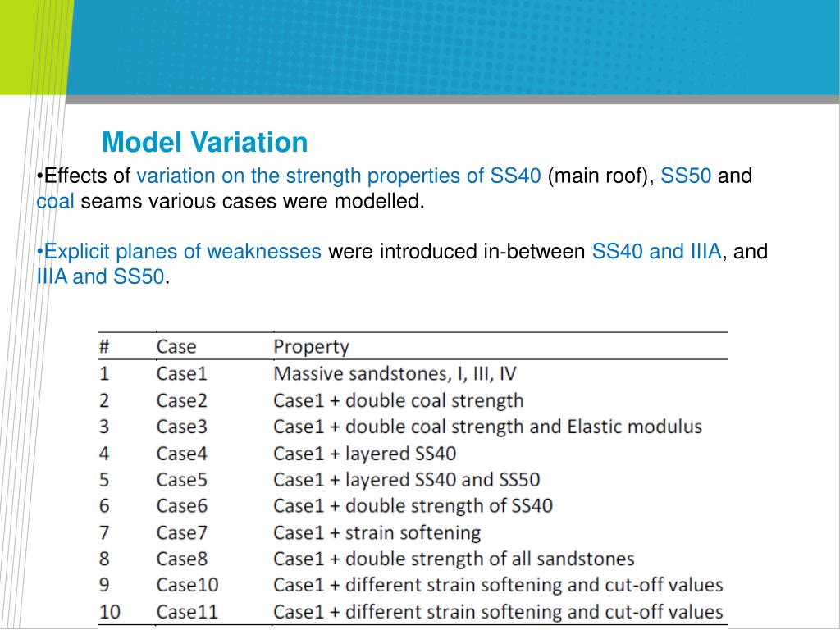840x630 pixels.
Task: Click row number '5' in the table
Action: point(104,479)
